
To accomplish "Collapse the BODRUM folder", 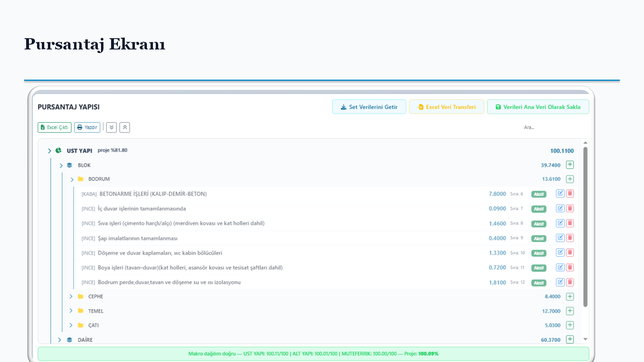I will pyautogui.click(x=72, y=179).
